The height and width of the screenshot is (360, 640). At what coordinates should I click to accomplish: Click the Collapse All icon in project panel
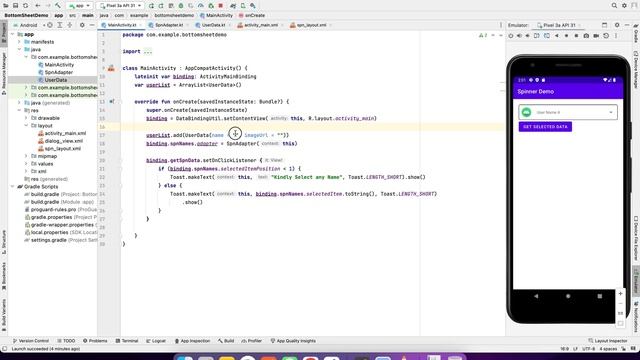coord(69,25)
